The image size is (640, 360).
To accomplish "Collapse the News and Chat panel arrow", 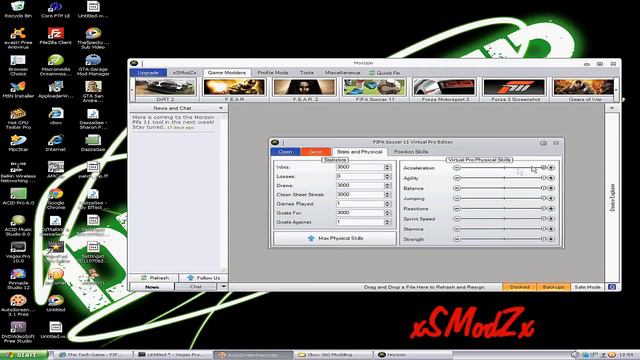I will (221, 108).
